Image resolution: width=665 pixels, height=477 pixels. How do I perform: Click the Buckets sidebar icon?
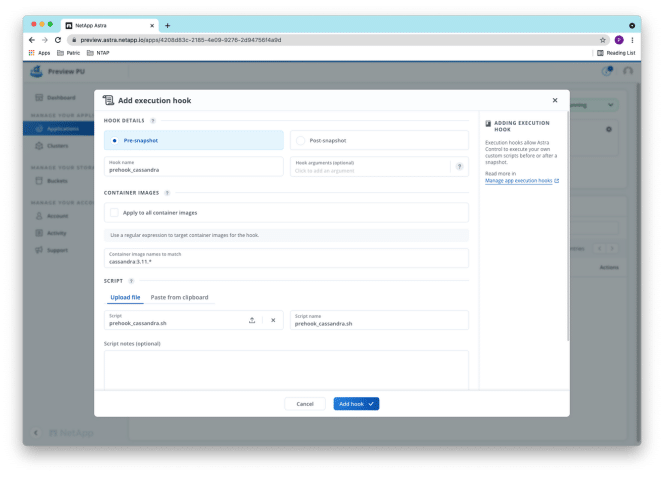tap(39, 181)
